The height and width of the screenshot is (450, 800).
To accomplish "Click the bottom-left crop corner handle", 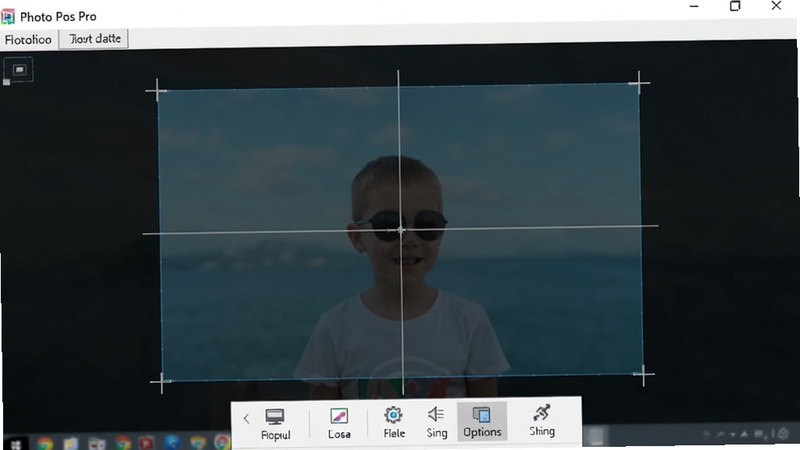I will tap(162, 382).
